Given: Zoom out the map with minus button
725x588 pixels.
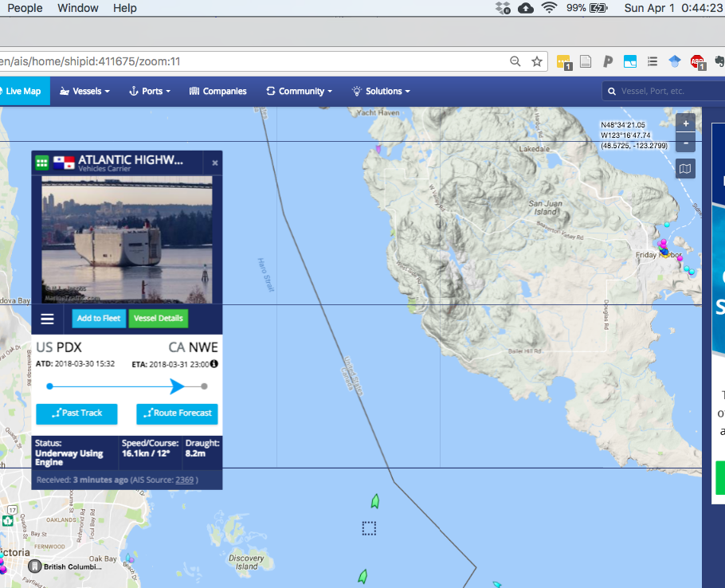Looking at the screenshot, I should coord(686,143).
